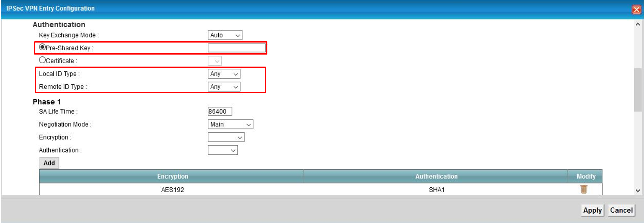Screen dimensions: 644x223
Task: Open the Remote ID Type dropdown
Action: (x=224, y=87)
